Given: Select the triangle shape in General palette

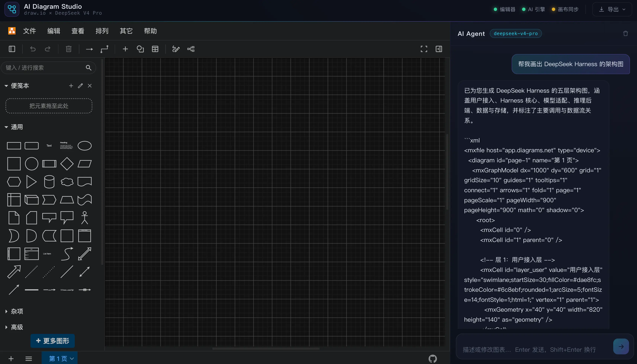Looking at the screenshot, I should coord(31,182).
